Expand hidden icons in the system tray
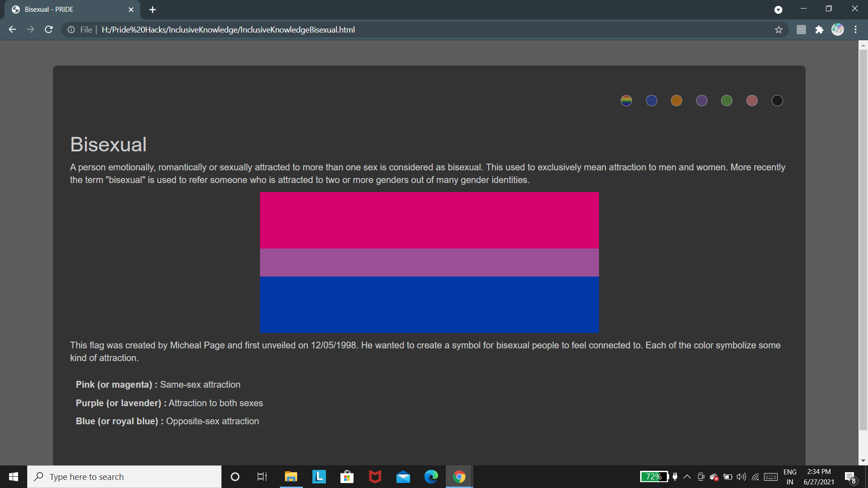The image size is (868, 488). [x=687, y=477]
